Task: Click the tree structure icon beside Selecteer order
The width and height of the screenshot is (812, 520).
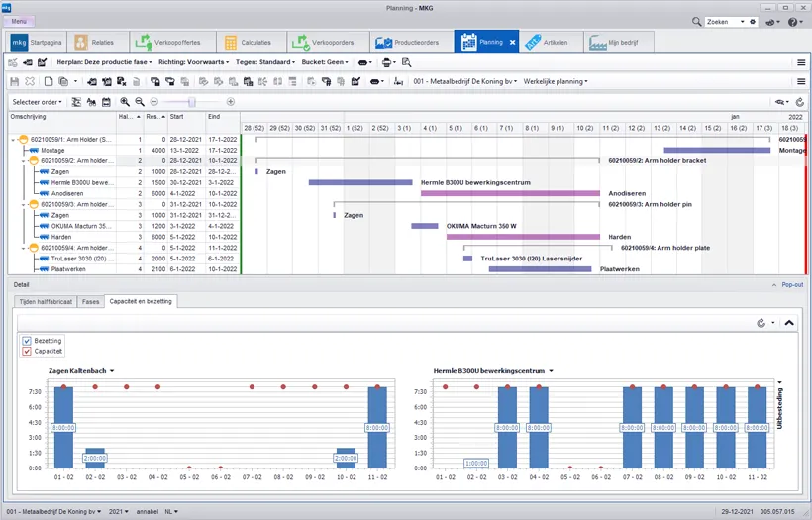Action: pos(76,102)
